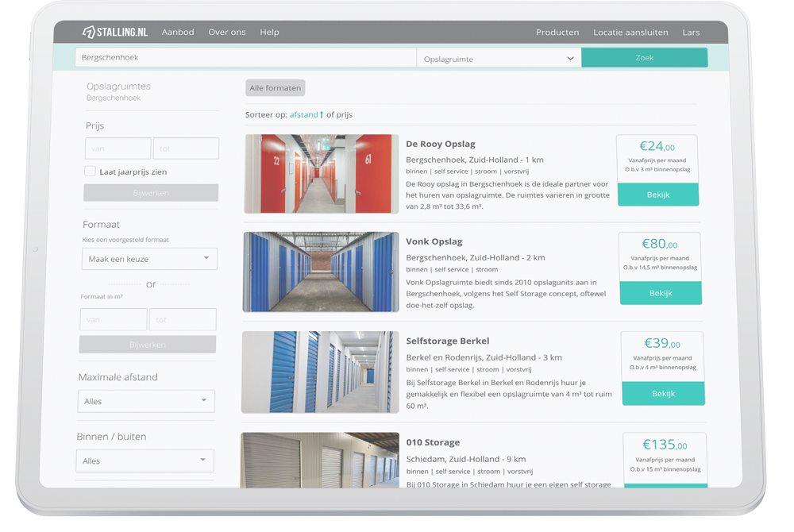Open the Binnen / buiten dropdown
Viewport: 794px width, 532px height.
[145, 461]
